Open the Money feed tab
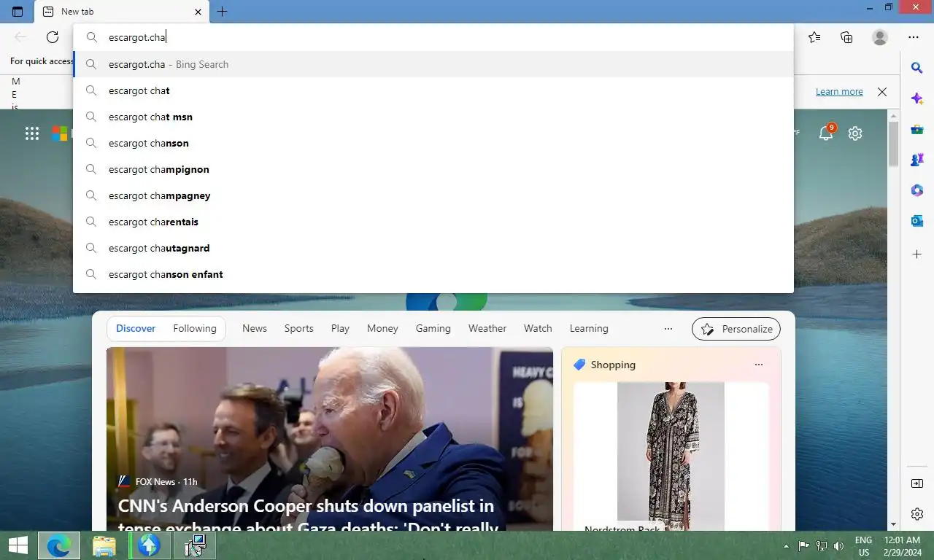Image resolution: width=934 pixels, height=560 pixels. [x=382, y=329]
